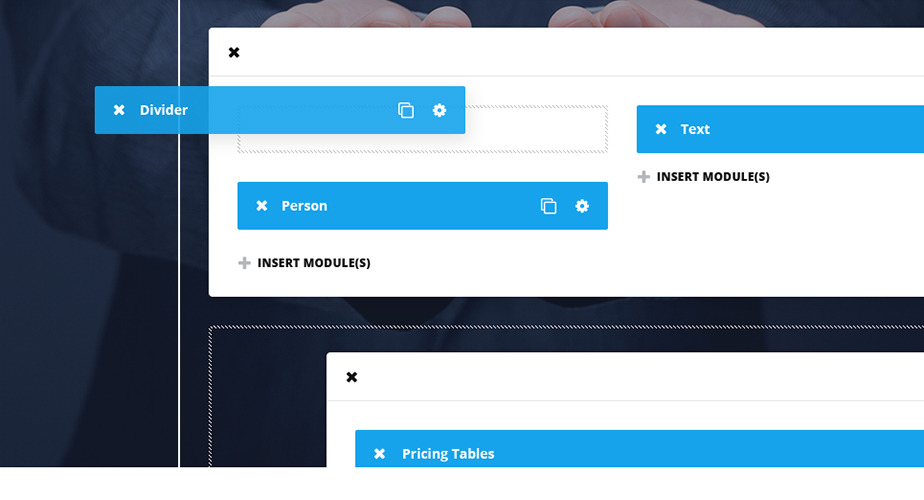Delete the Pricing Tables module with its X
The height and width of the screenshot is (500, 924).
pos(380,453)
